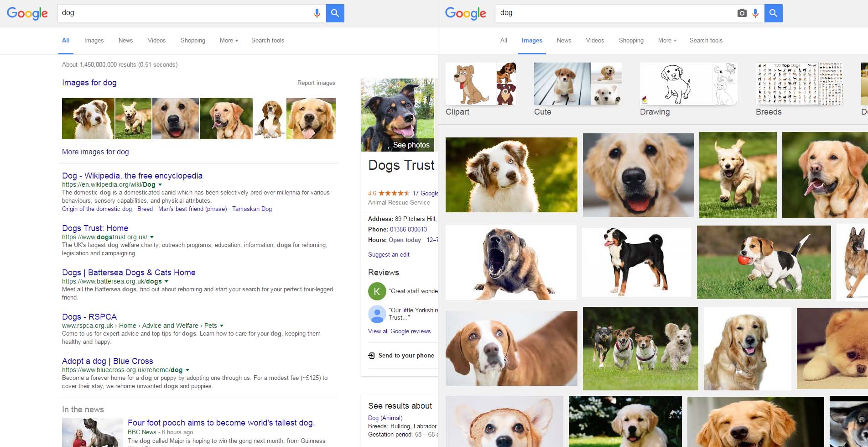Click the blue search magnifier button in left window
Viewport: 868px width, 447px height.
pyautogui.click(x=335, y=13)
